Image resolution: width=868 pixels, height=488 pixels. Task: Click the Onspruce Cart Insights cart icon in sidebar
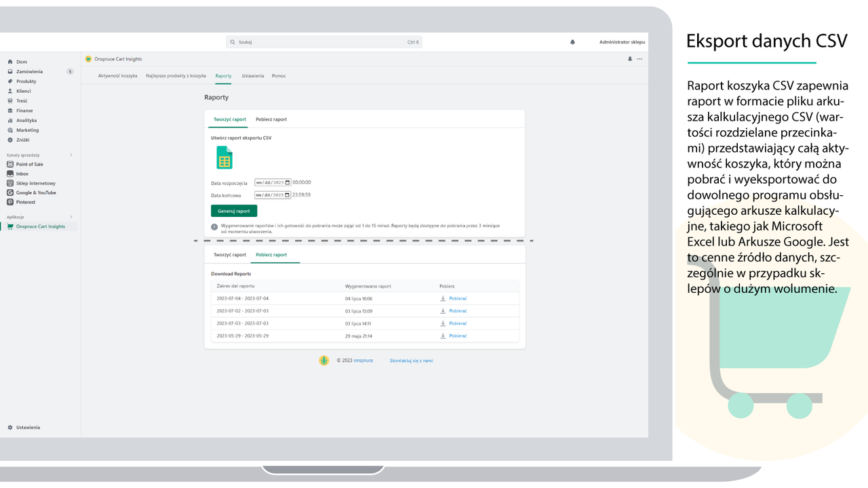click(x=10, y=226)
